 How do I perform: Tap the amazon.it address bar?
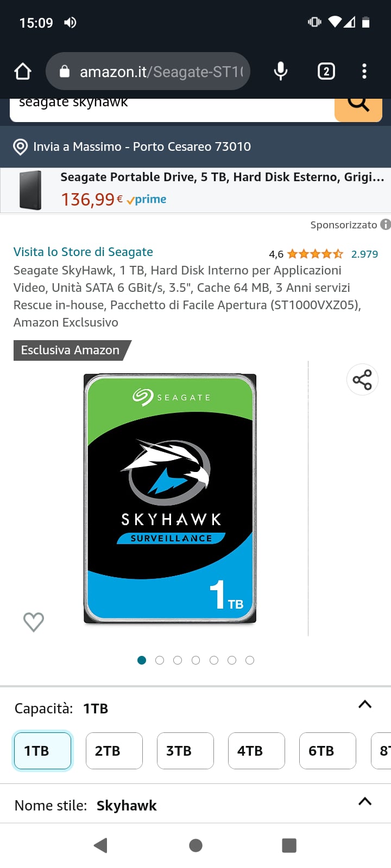pos(148,71)
